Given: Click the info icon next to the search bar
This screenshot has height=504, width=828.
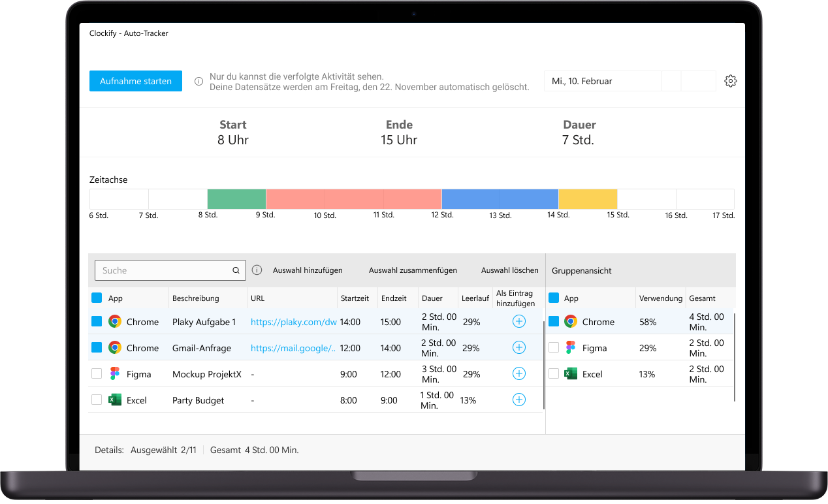Looking at the screenshot, I should coord(256,270).
